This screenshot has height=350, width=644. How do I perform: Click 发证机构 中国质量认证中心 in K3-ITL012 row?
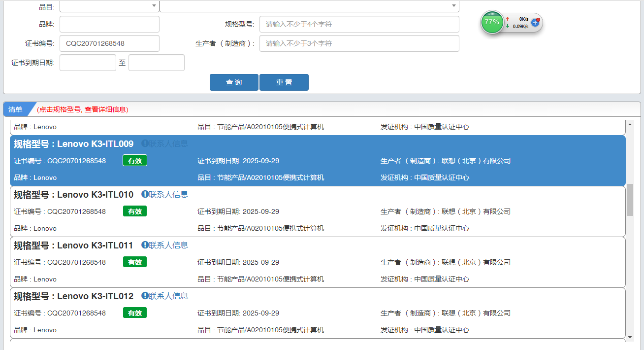[425, 330]
